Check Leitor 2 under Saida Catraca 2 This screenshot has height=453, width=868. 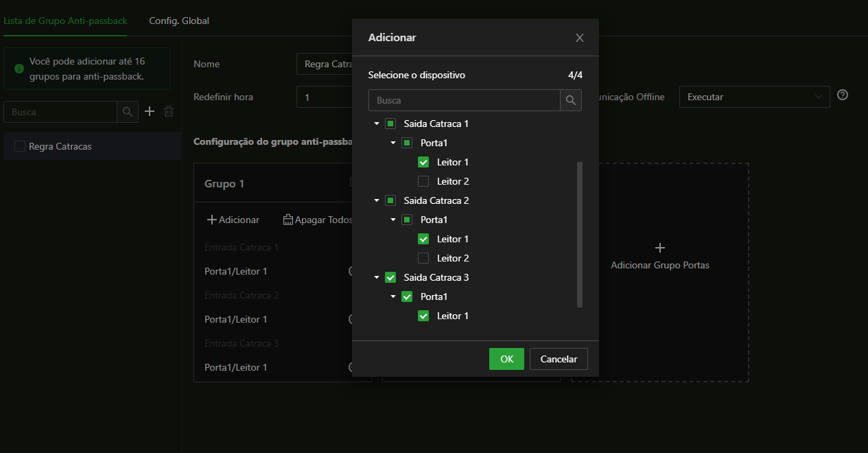tap(423, 258)
